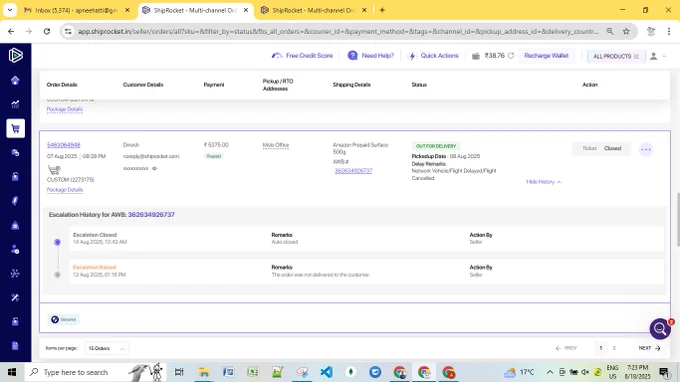Click the wallet refresh icon
680x382 pixels.
511,56
